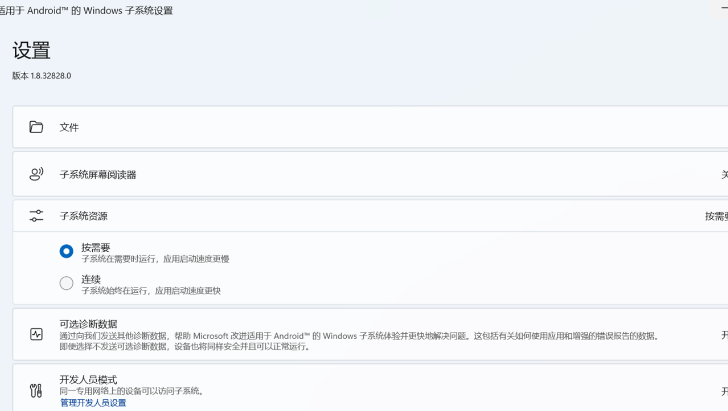Click the 设置 page heading

(x=31, y=50)
